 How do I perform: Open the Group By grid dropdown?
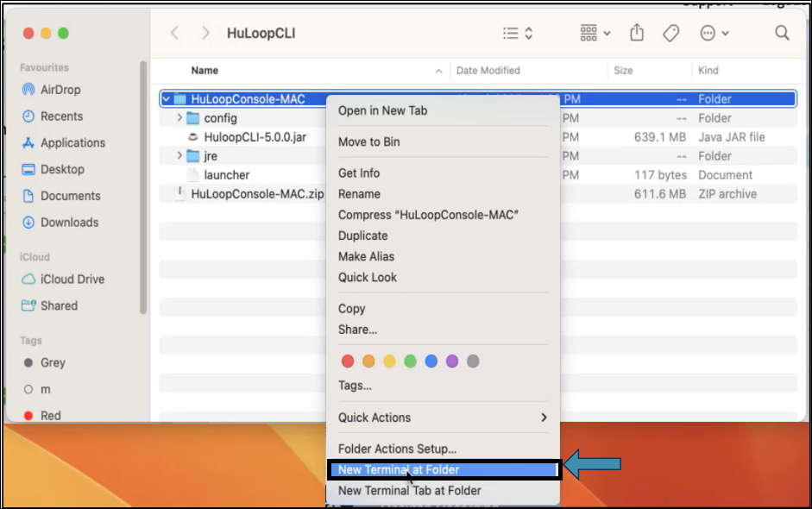point(595,33)
